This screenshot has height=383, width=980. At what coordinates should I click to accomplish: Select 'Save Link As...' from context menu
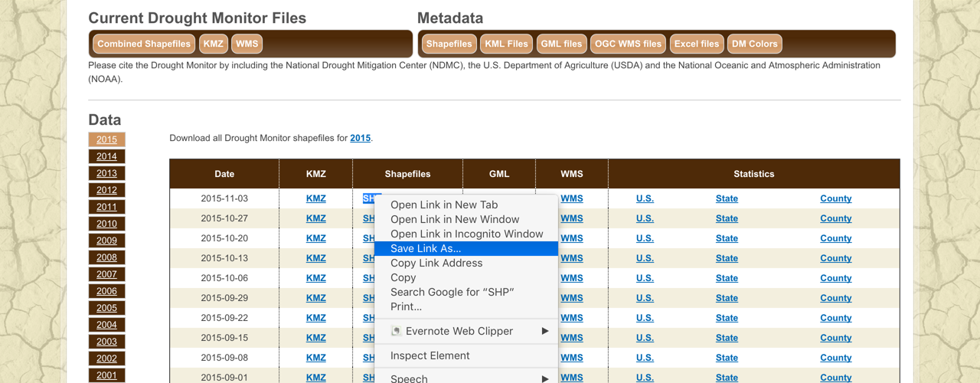426,248
